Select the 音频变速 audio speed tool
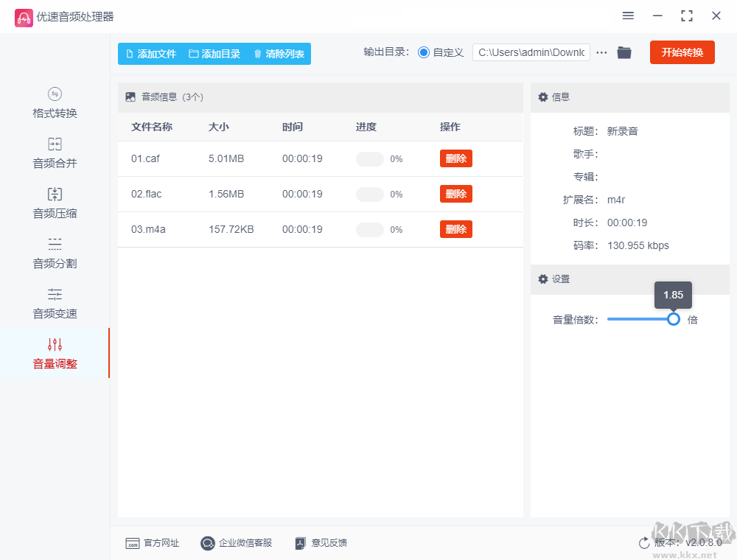This screenshot has width=737, height=560. point(53,303)
